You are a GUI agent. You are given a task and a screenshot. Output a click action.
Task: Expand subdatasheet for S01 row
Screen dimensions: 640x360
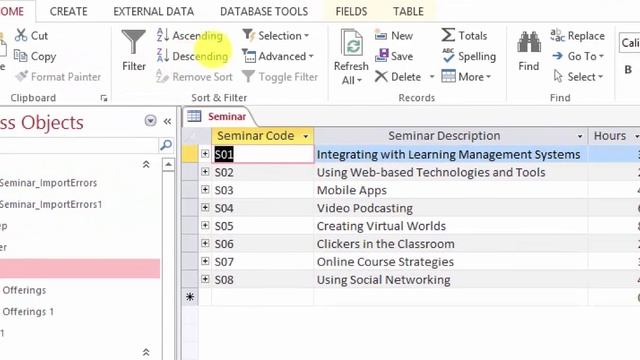pos(205,153)
